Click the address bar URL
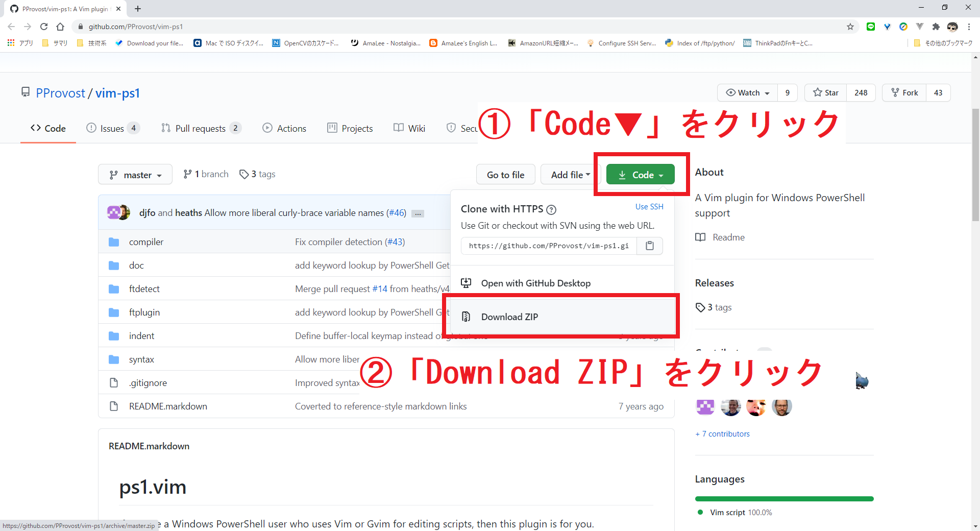 136,27
